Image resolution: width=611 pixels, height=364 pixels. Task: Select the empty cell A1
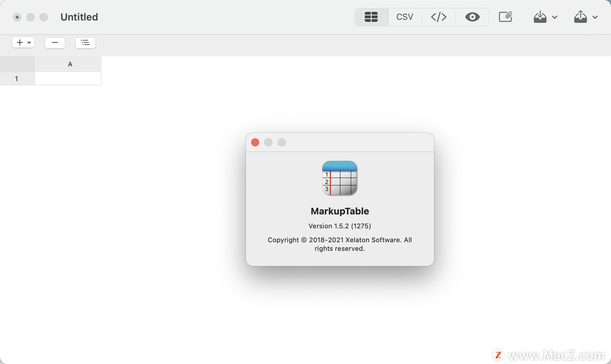click(x=68, y=78)
